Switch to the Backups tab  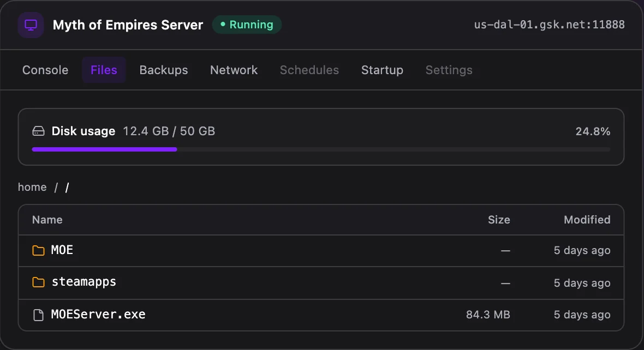click(164, 70)
